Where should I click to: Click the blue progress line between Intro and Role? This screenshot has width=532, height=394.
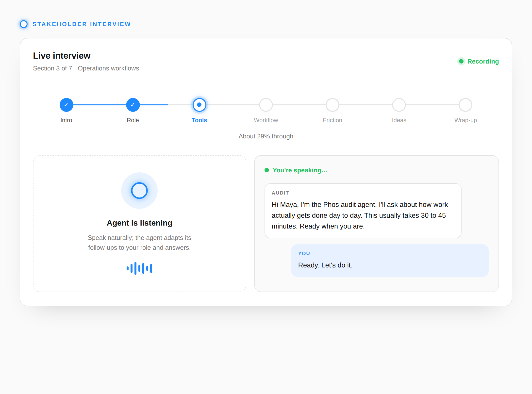[100, 105]
